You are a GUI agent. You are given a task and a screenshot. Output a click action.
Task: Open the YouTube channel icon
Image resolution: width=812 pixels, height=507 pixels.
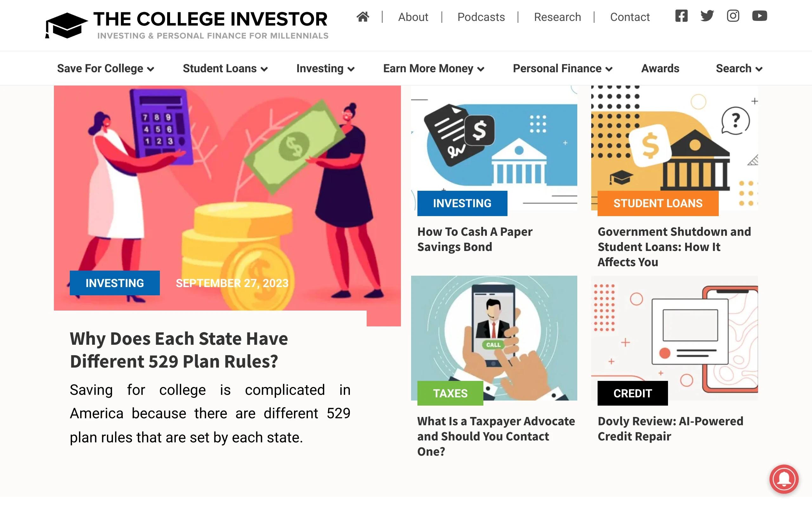click(x=759, y=16)
